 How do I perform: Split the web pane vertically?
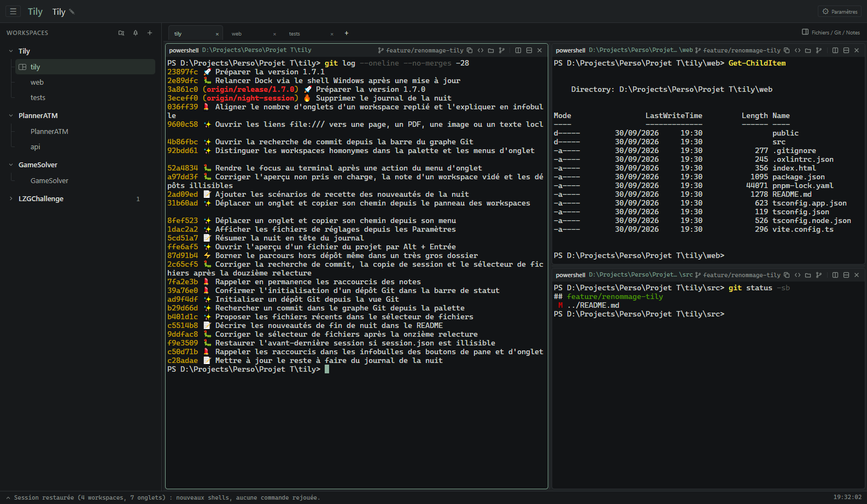[x=835, y=50]
